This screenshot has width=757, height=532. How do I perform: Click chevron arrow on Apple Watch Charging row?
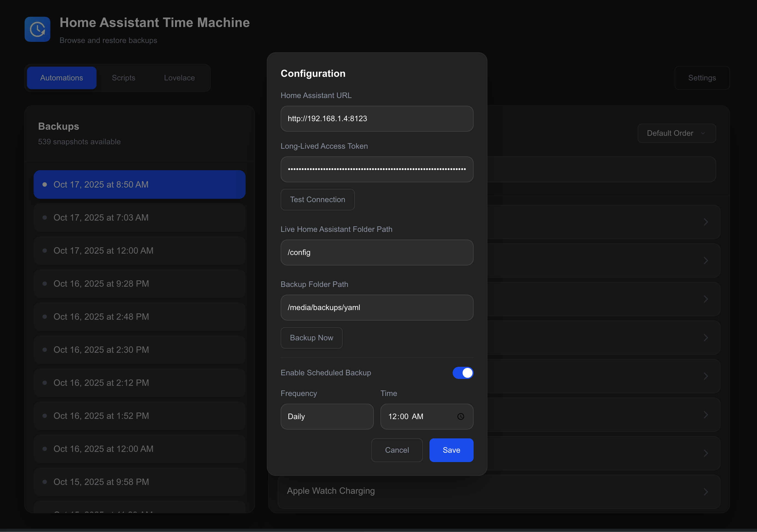coord(705,492)
